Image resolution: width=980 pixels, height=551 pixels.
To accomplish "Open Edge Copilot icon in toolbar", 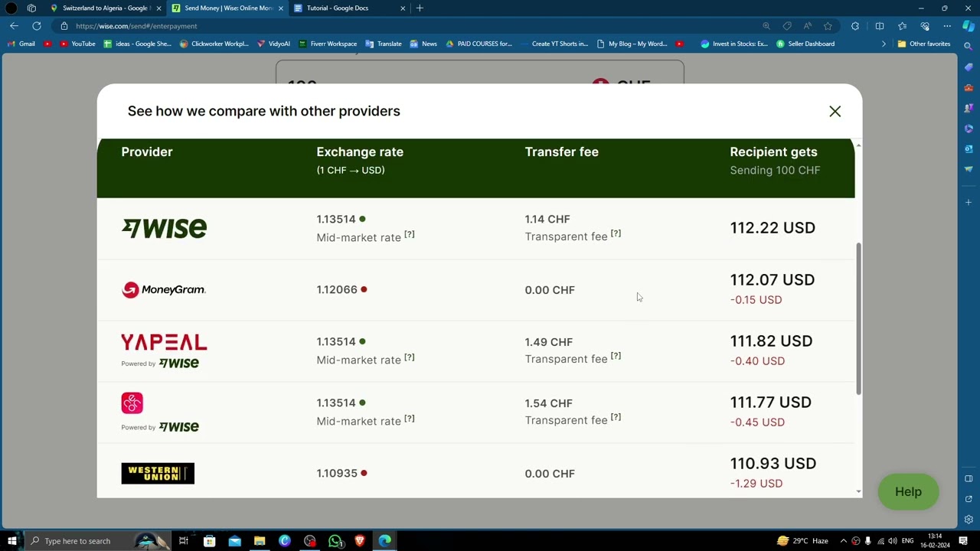I will coord(969,26).
